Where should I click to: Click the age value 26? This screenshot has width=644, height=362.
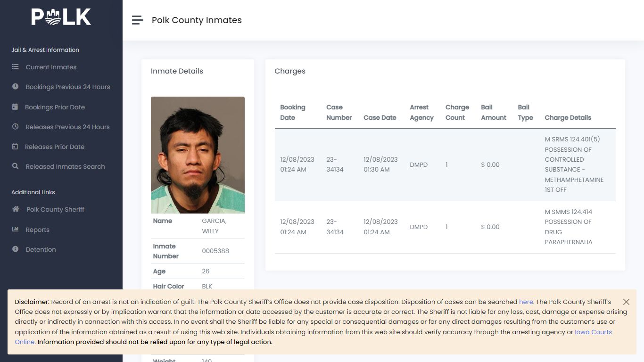point(206,271)
